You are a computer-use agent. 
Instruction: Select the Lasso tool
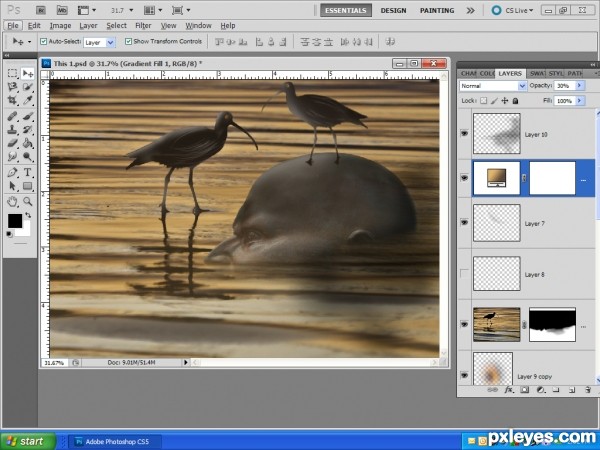coord(13,87)
